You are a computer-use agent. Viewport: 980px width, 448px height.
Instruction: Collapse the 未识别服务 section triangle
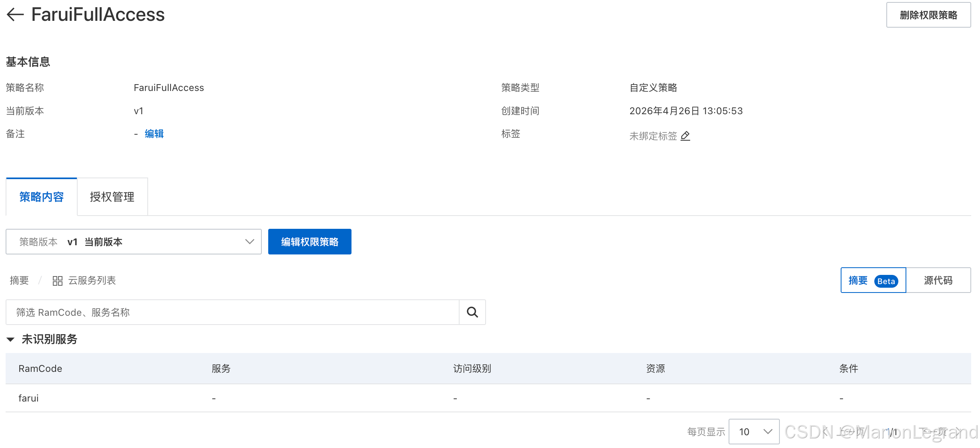coord(11,339)
